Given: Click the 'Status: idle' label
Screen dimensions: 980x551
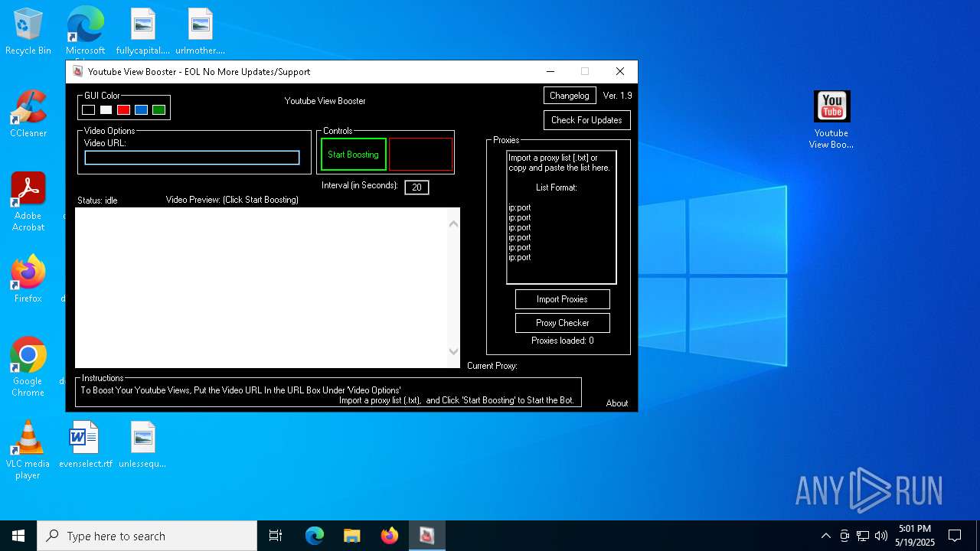Looking at the screenshot, I should coord(97,201).
